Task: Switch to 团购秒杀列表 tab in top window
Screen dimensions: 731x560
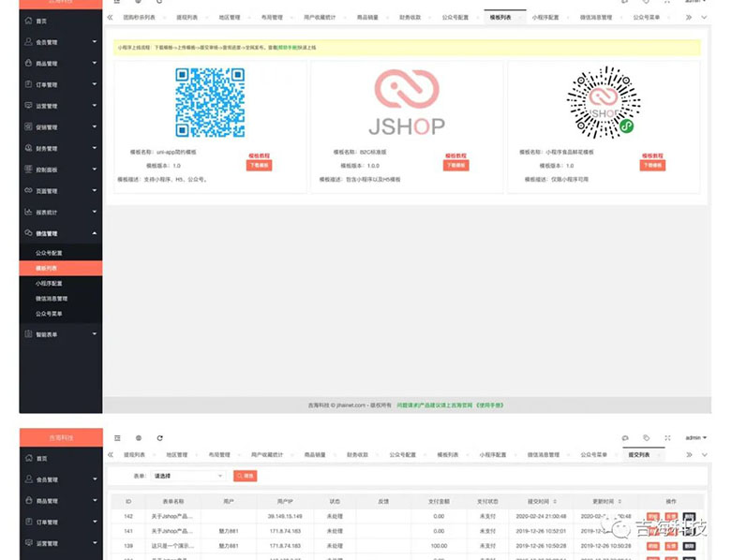Action: (x=139, y=17)
